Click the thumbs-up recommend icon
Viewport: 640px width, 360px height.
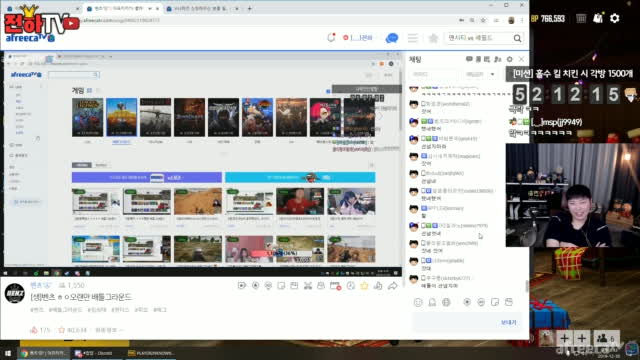(x=378, y=286)
